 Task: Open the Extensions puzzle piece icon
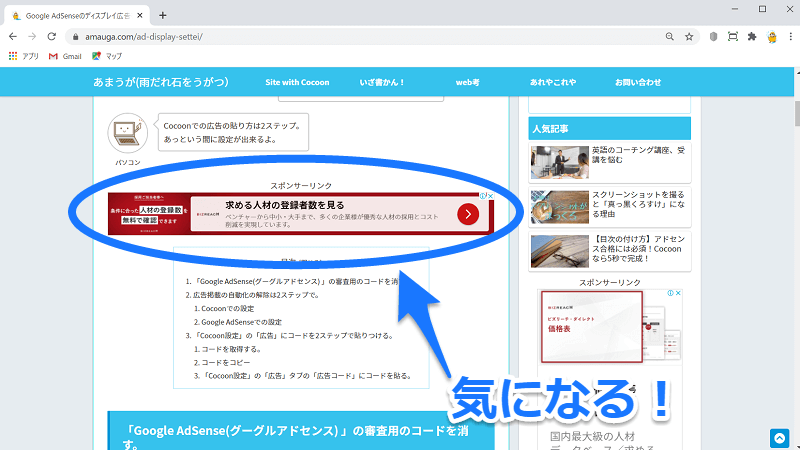751,36
